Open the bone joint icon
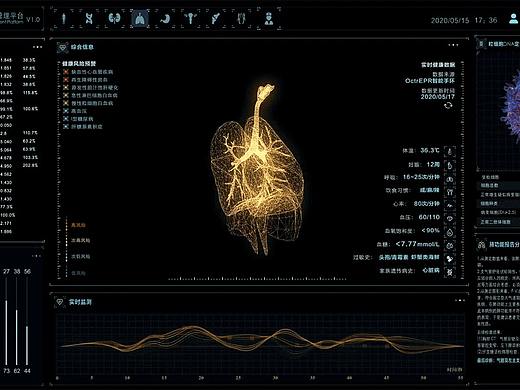Viewport: 520px width, 390px height. [x=216, y=18]
